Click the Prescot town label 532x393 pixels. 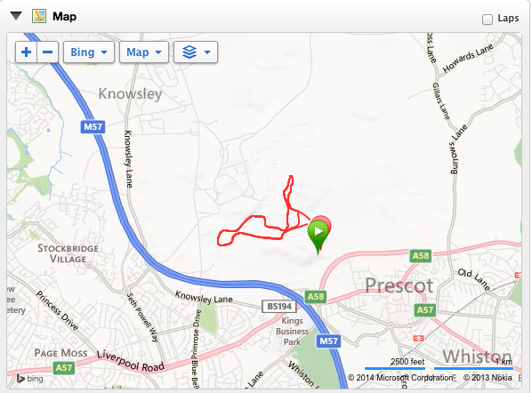click(x=399, y=285)
